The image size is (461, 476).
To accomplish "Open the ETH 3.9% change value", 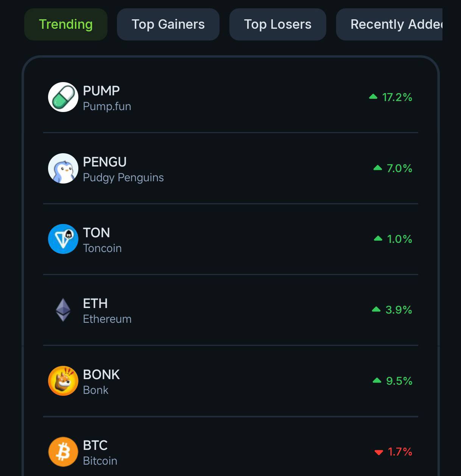I will tap(399, 310).
